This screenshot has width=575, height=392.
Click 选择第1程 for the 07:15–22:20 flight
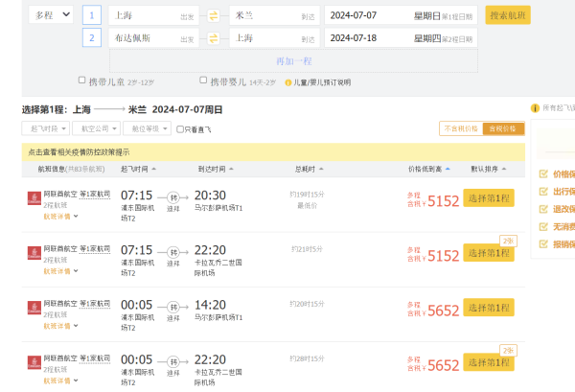click(x=489, y=253)
